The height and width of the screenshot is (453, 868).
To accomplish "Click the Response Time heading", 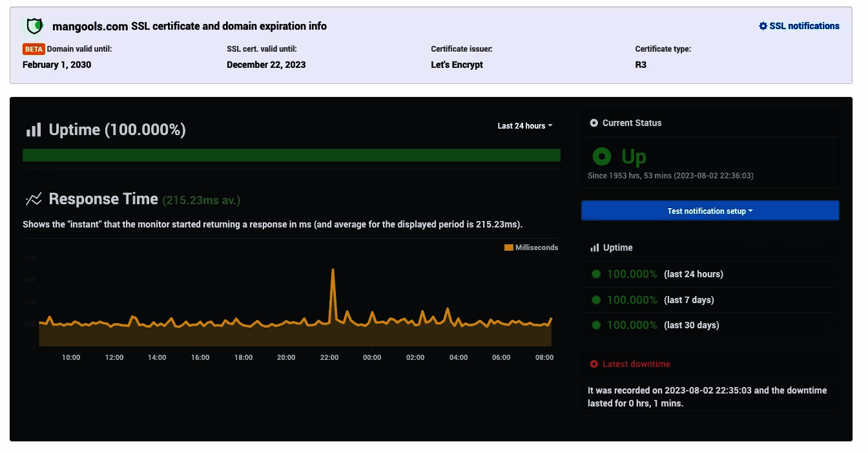I will pyautogui.click(x=103, y=199).
